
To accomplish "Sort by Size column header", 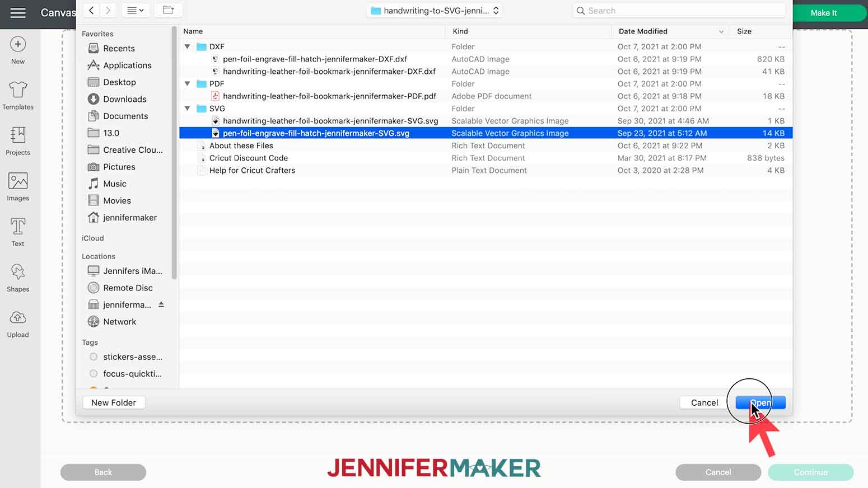I will click(762, 31).
